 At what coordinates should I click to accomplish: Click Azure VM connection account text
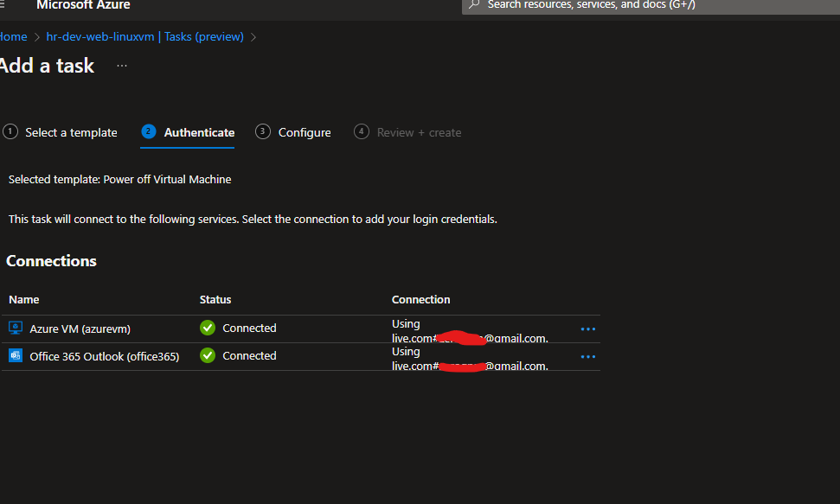tap(470, 330)
